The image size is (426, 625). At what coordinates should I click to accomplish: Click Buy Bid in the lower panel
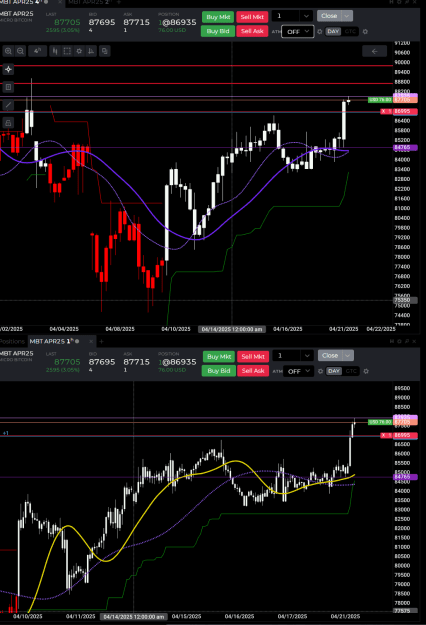[219, 371]
